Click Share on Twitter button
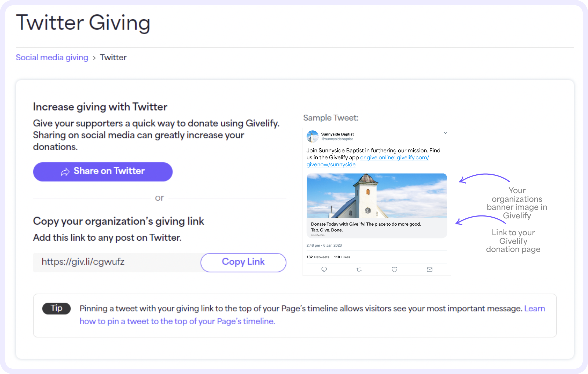The width and height of the screenshot is (588, 374). 102,171
